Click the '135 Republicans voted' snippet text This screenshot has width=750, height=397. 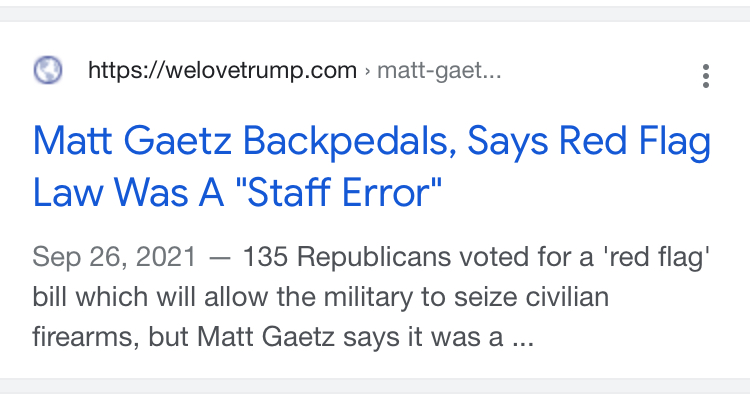tap(348, 256)
